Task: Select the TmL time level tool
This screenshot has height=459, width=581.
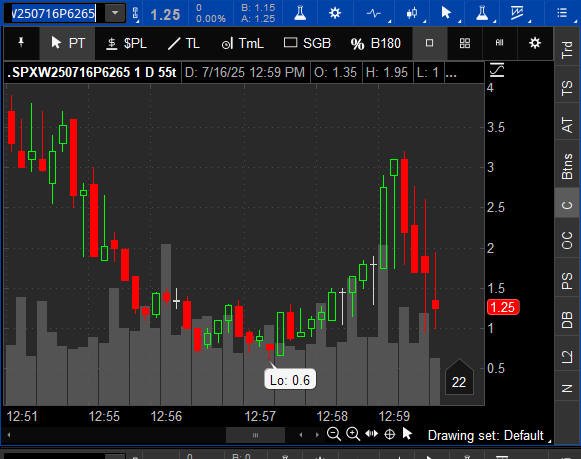Action: coord(242,43)
